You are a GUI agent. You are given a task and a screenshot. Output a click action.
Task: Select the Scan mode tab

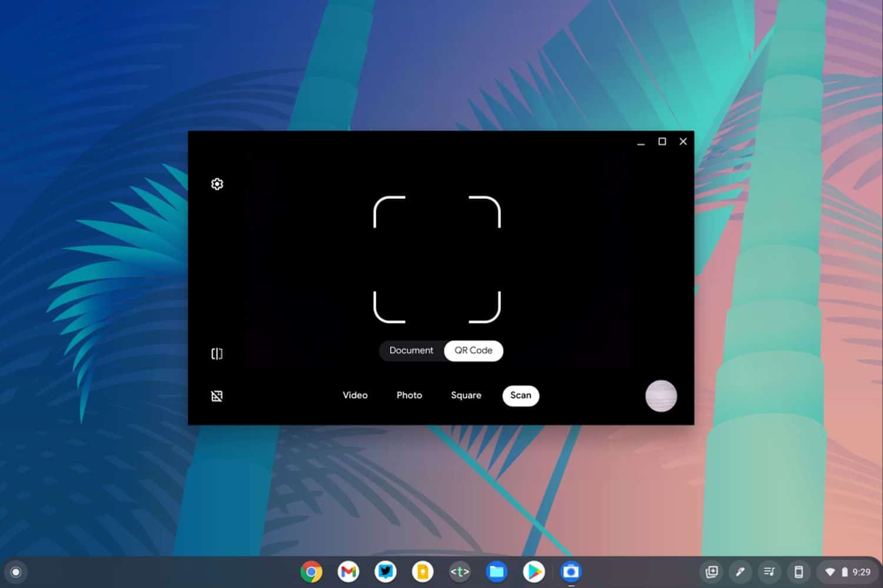click(x=520, y=396)
